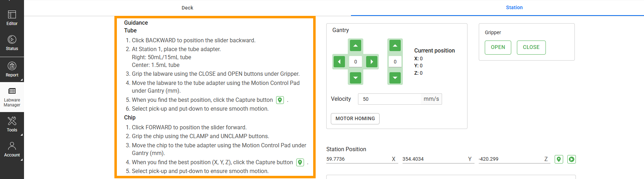Expand the Report sidebar menu

12,69
